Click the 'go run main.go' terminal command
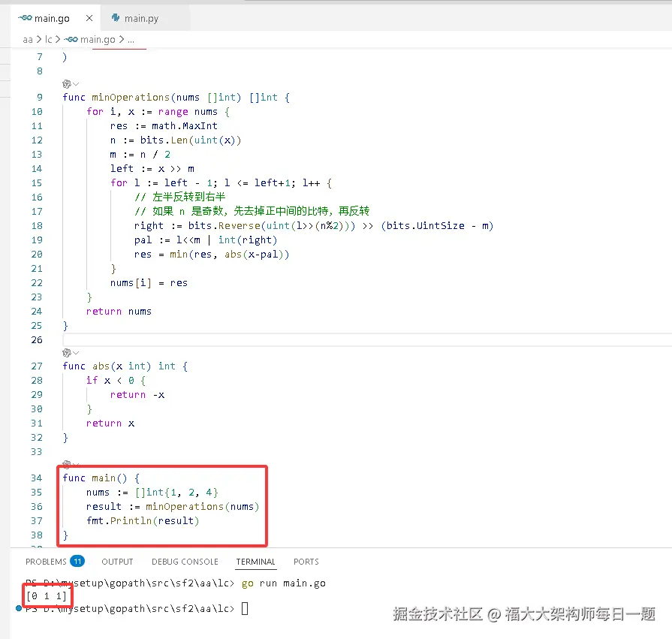The height and width of the screenshot is (639, 672). 284,583
